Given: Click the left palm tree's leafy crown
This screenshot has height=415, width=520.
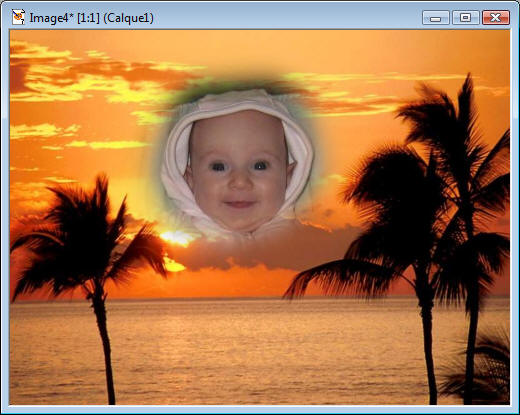Looking at the screenshot, I should 87,233.
